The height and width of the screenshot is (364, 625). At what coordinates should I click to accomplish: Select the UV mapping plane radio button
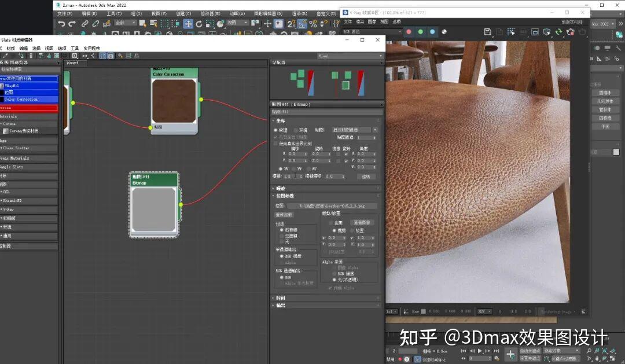[x=281, y=168]
